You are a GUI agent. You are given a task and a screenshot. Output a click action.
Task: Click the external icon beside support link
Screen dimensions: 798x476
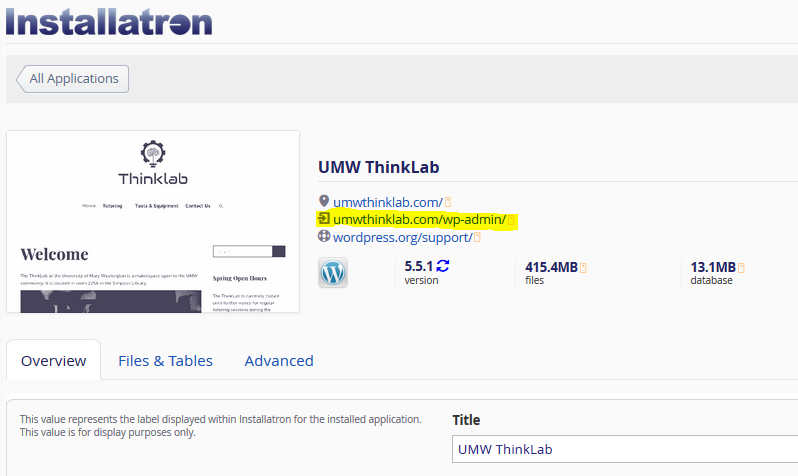[x=477, y=238]
